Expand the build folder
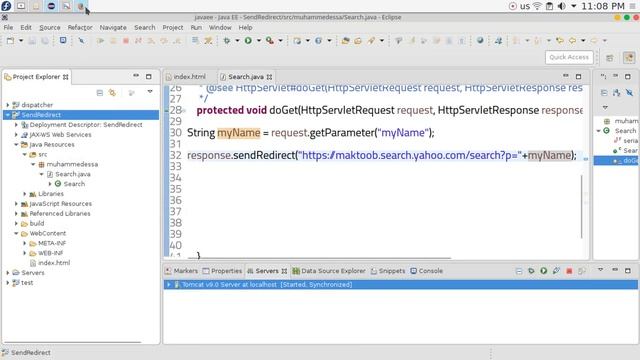This screenshot has width=640, height=360. pyautogui.click(x=16, y=223)
